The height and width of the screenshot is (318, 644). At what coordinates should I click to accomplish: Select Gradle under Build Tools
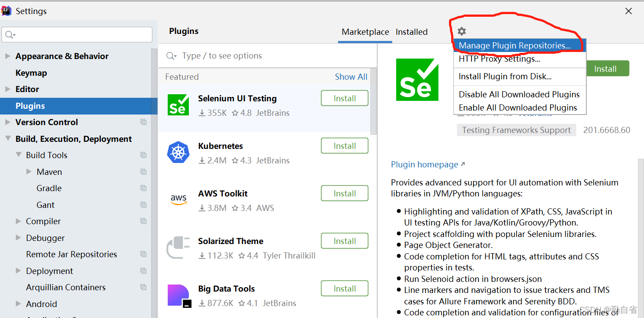[49, 188]
